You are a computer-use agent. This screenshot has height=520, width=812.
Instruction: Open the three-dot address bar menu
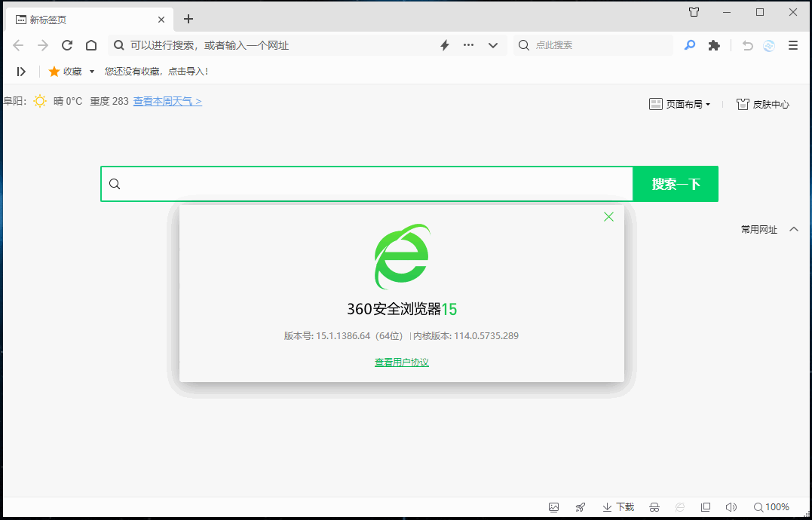click(469, 45)
